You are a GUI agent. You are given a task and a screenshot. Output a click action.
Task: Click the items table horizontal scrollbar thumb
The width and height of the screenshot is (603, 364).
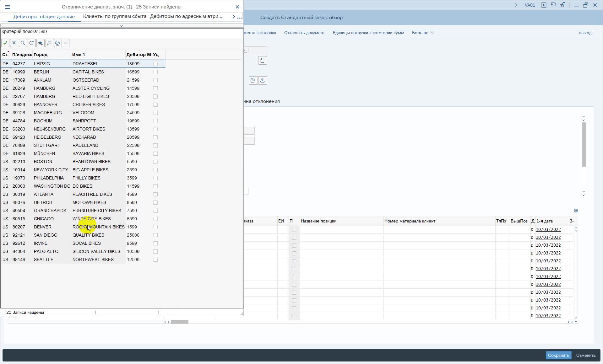coord(180,322)
